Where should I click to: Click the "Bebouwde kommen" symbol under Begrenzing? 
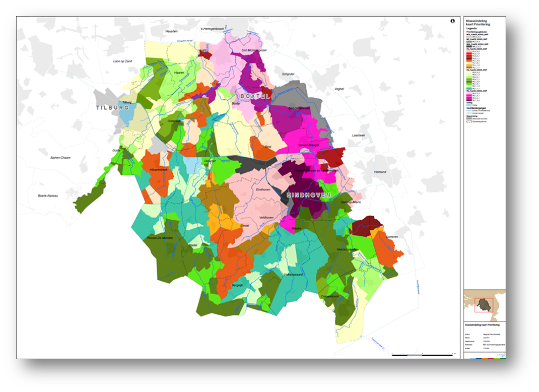coord(468,118)
